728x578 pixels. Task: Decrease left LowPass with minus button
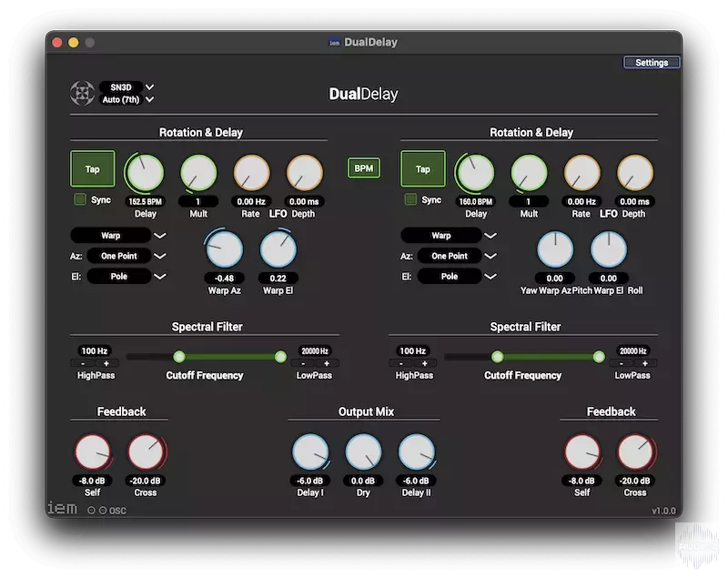coord(303,363)
